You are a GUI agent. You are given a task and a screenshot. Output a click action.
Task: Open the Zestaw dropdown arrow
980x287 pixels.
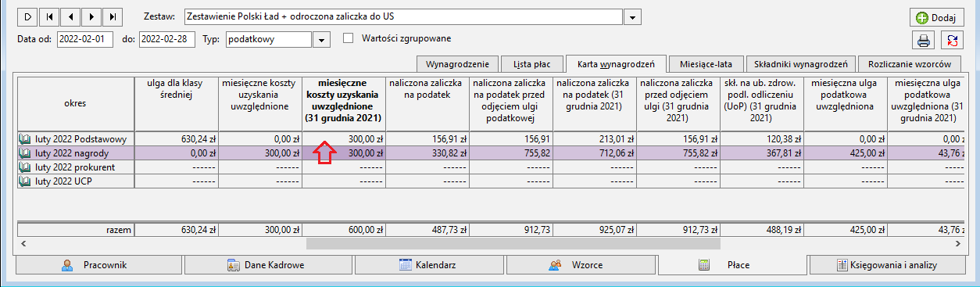(634, 17)
